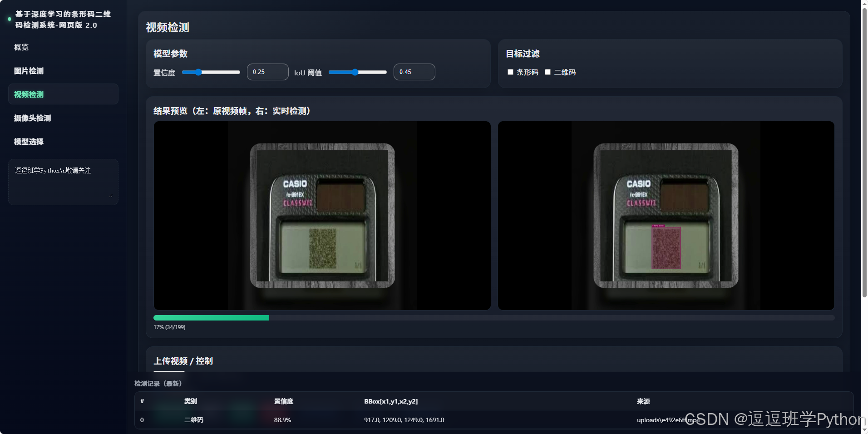Open the 概览 overview page
The image size is (868, 434).
click(21, 47)
